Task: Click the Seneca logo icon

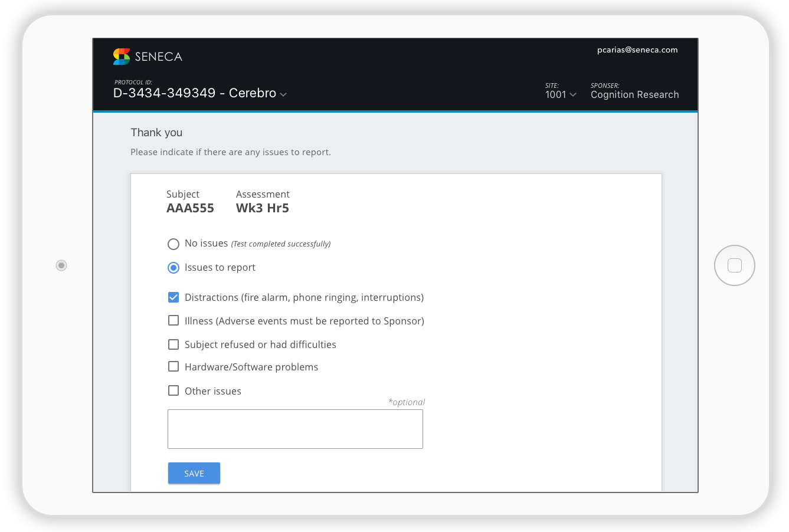Action: (x=120, y=56)
